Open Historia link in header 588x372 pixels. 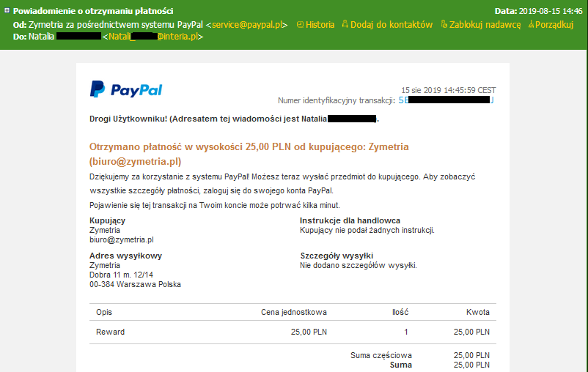pos(320,25)
